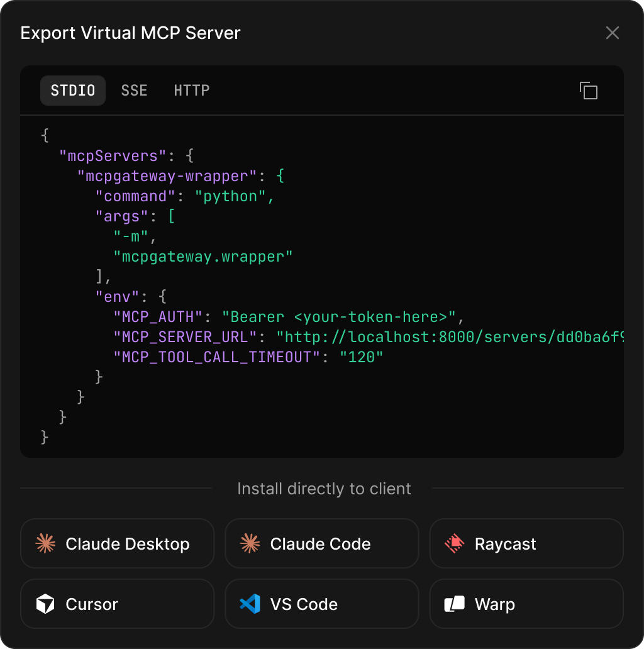Install the server into Cursor
This screenshot has height=649, width=644.
(x=116, y=604)
